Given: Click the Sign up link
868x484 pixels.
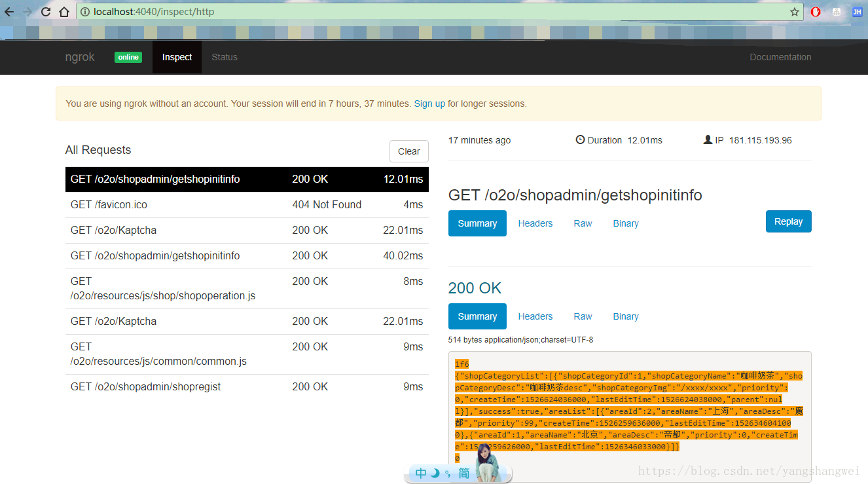Looking at the screenshot, I should (x=429, y=103).
